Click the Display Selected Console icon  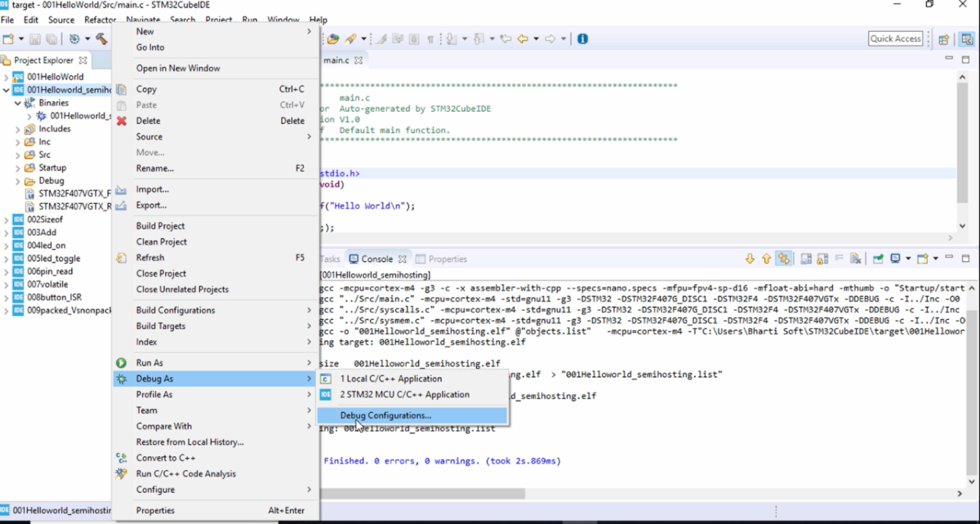(x=895, y=258)
